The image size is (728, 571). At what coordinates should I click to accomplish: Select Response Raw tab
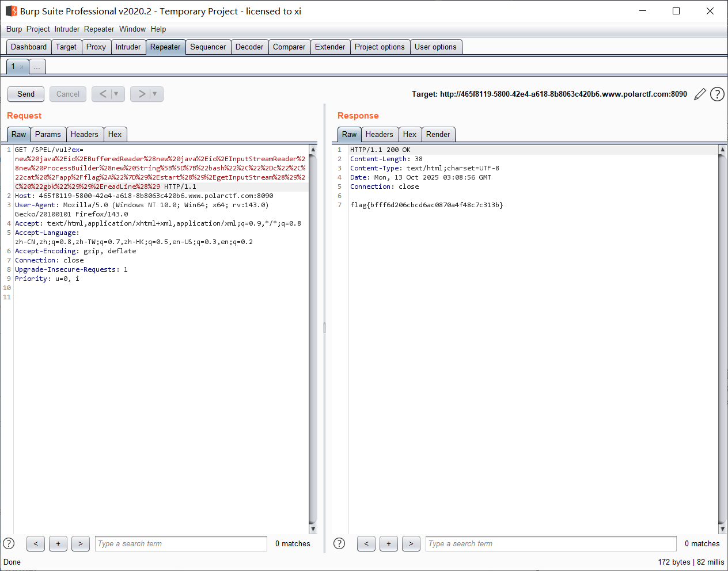click(350, 135)
